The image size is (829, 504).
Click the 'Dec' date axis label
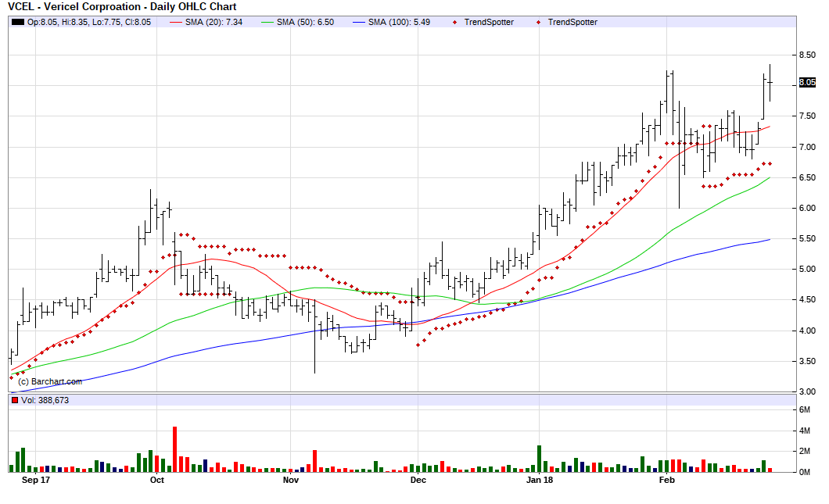click(x=418, y=481)
